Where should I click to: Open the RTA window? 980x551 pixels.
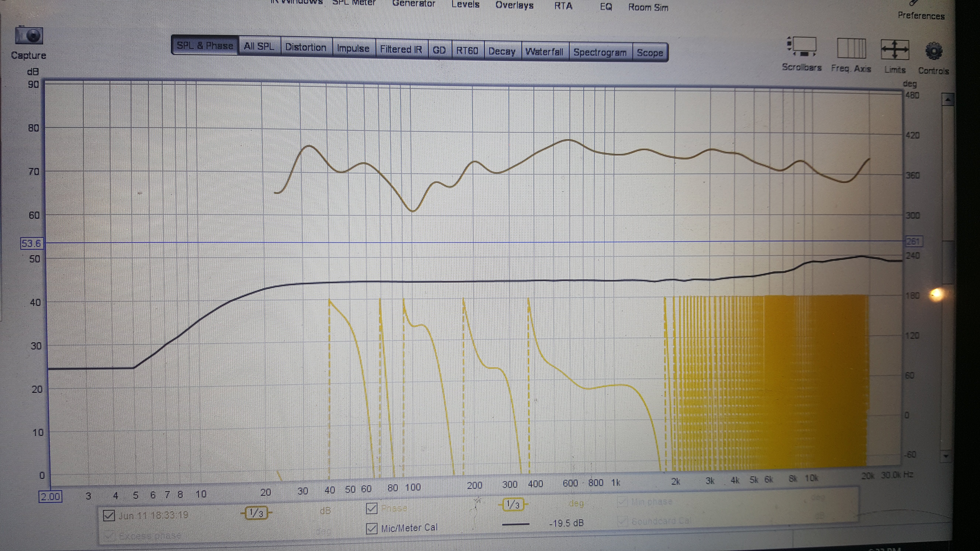(563, 6)
